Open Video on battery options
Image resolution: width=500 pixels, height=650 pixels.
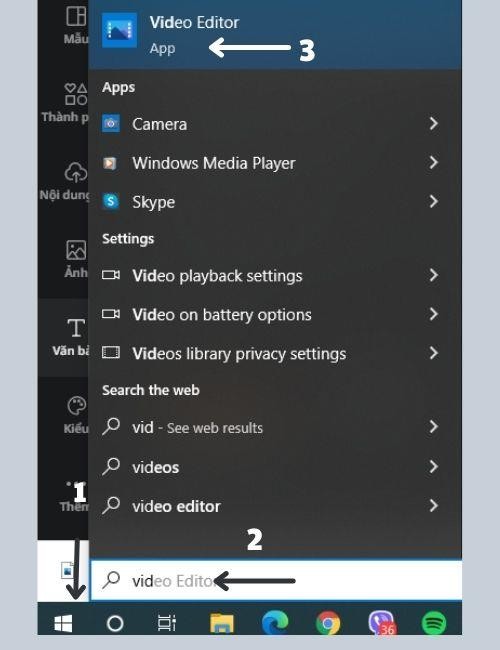(275, 314)
